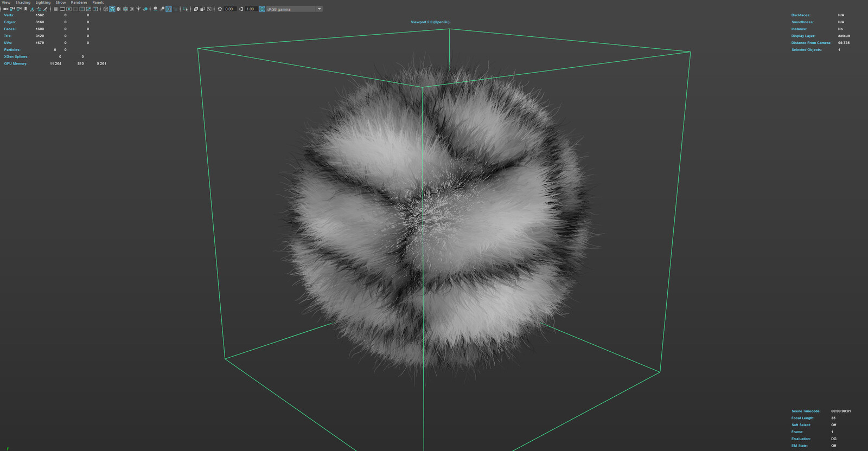The height and width of the screenshot is (451, 868).
Task: Reset Exposure using its icon
Action: pos(220,9)
